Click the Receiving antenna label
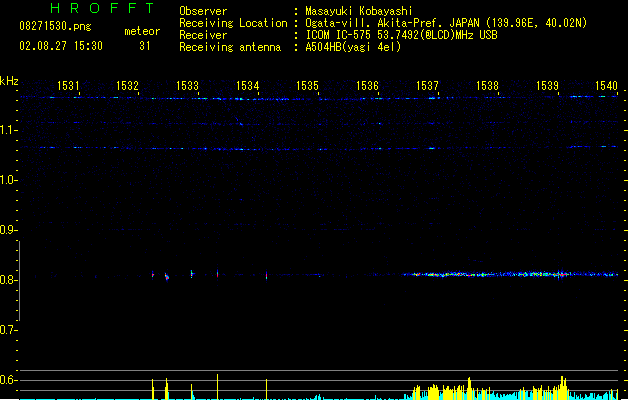Image resolution: width=629 pixels, height=400 pixels. [x=230, y=47]
